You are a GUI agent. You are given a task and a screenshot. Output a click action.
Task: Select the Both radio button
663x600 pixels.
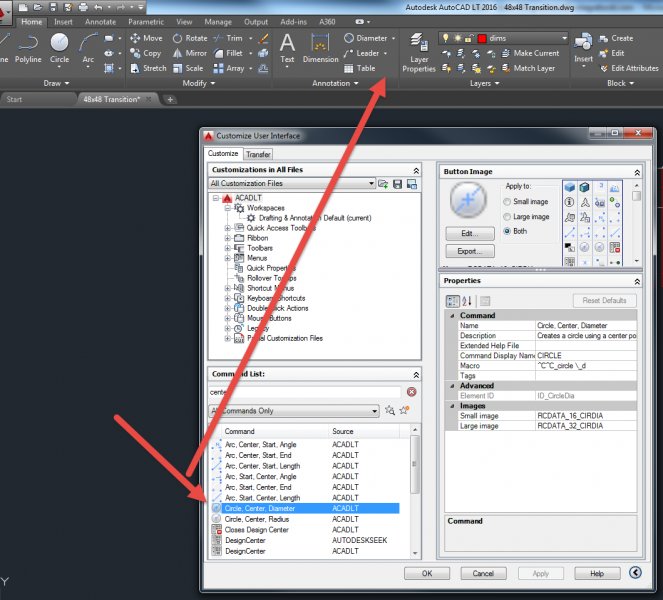506,230
